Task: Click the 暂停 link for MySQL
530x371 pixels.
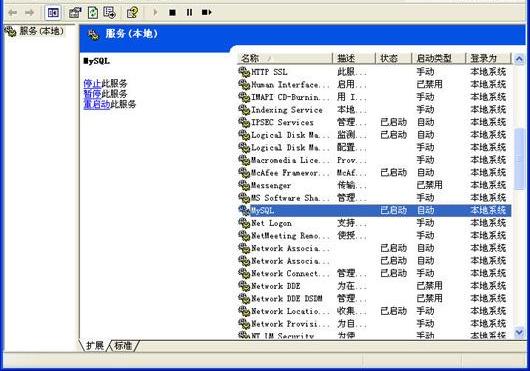Action: point(92,94)
